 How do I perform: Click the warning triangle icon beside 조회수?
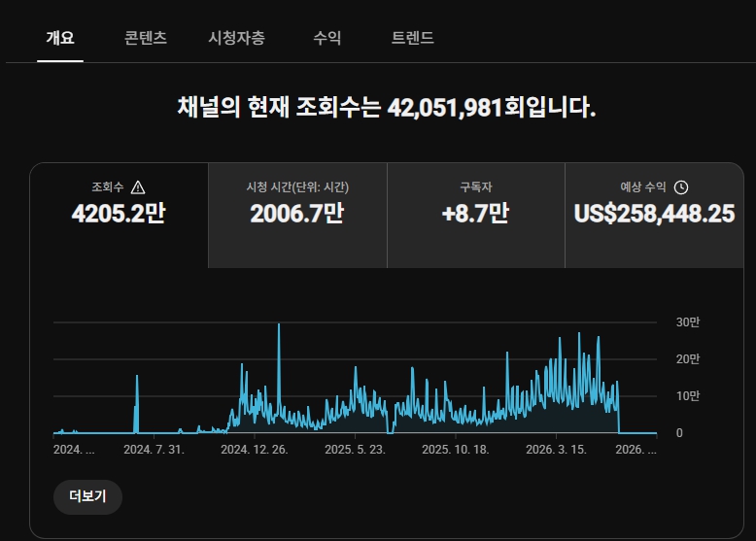(138, 187)
